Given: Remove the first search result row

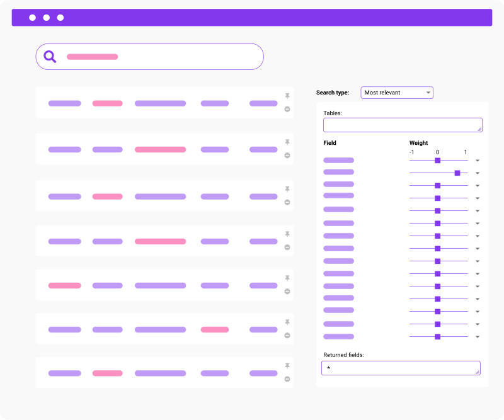Looking at the screenshot, I should click(x=287, y=109).
